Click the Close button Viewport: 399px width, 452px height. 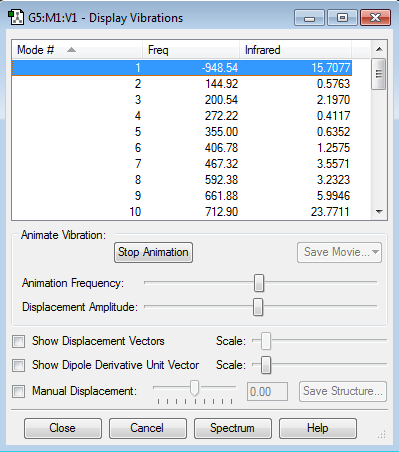click(x=63, y=428)
